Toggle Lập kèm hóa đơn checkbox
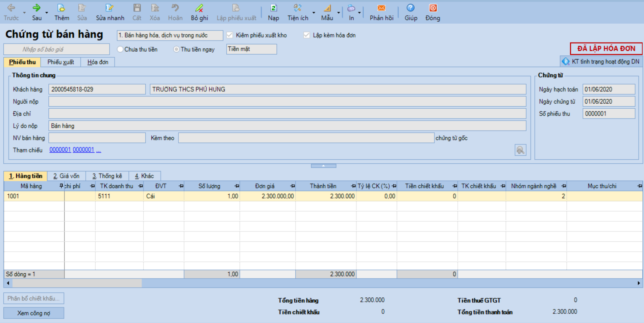Image resolution: width=644 pixels, height=323 pixels. click(306, 35)
